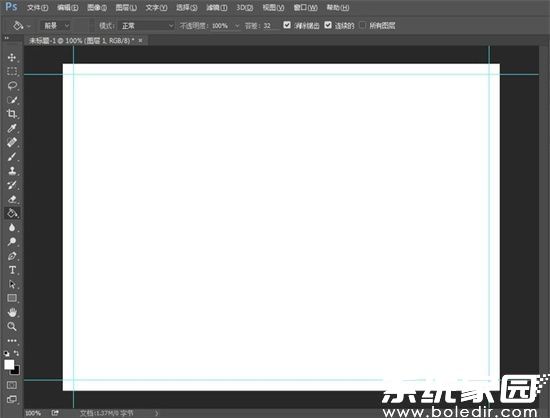Open the 滤镜 (Filter) menu
550x418 pixels.
217,7
